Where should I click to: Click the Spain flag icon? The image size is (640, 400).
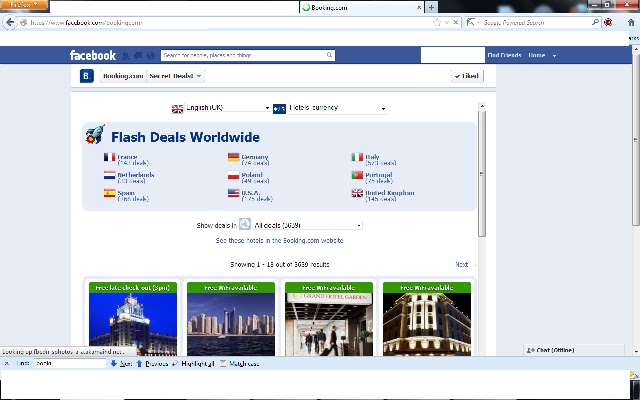(x=109, y=193)
